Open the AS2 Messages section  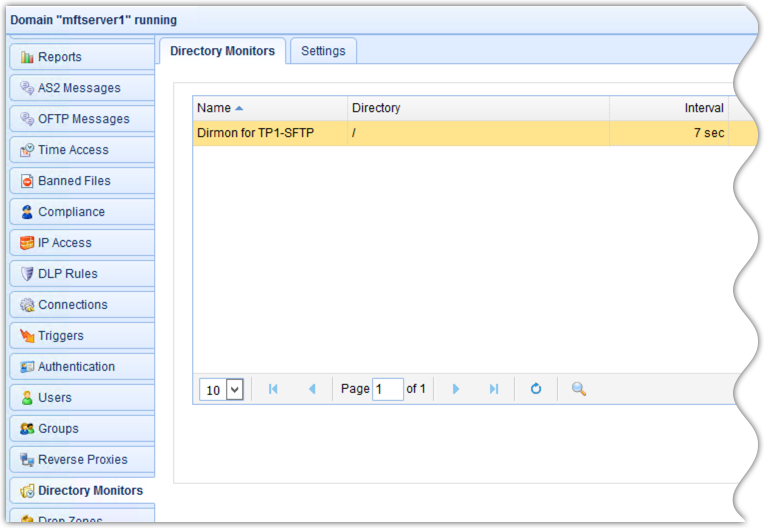tap(78, 88)
